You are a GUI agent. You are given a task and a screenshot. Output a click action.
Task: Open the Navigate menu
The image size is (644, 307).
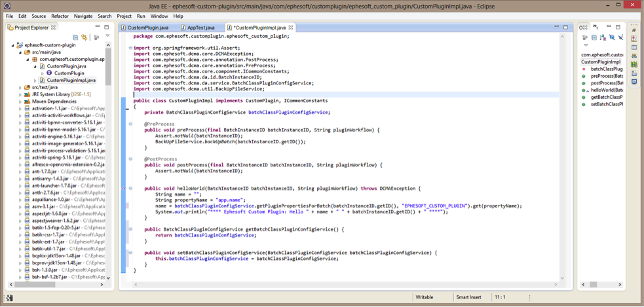83,16
